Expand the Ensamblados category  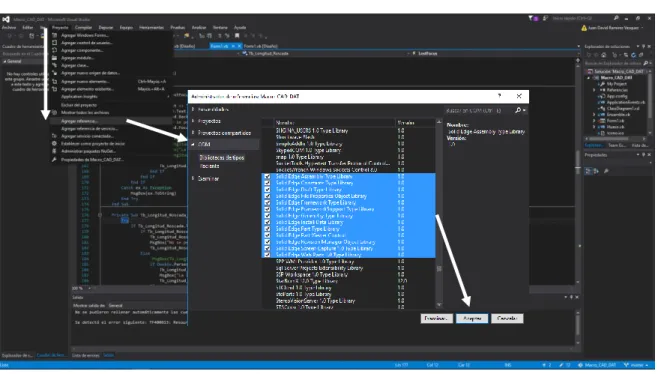(193, 109)
